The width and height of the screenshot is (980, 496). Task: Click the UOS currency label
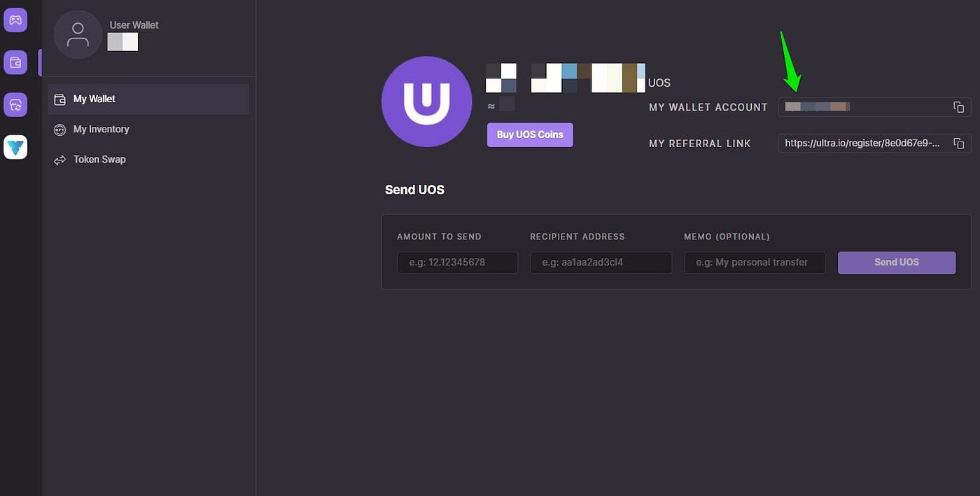point(659,83)
